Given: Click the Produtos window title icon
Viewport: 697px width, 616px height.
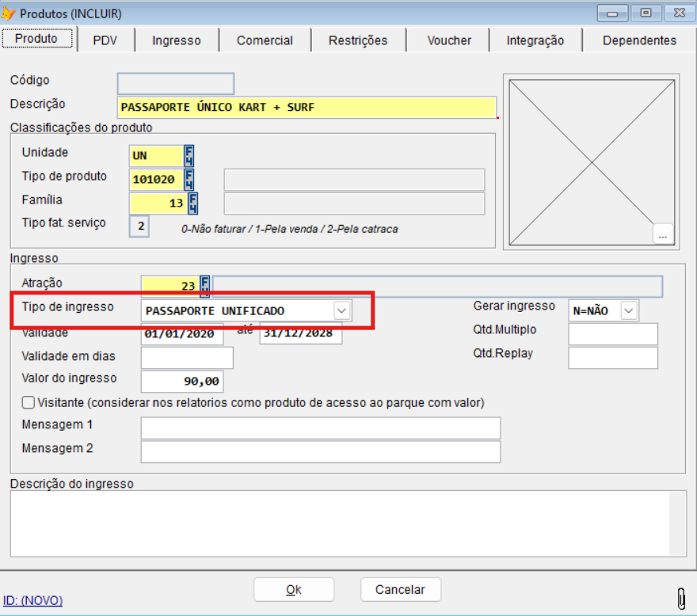Looking at the screenshot, I should click(x=10, y=13).
